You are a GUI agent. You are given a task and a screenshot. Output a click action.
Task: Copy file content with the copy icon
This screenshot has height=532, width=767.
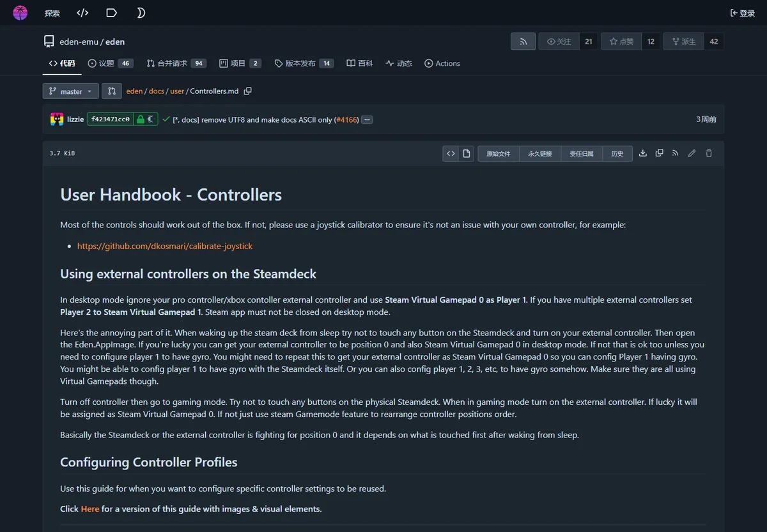coord(659,153)
